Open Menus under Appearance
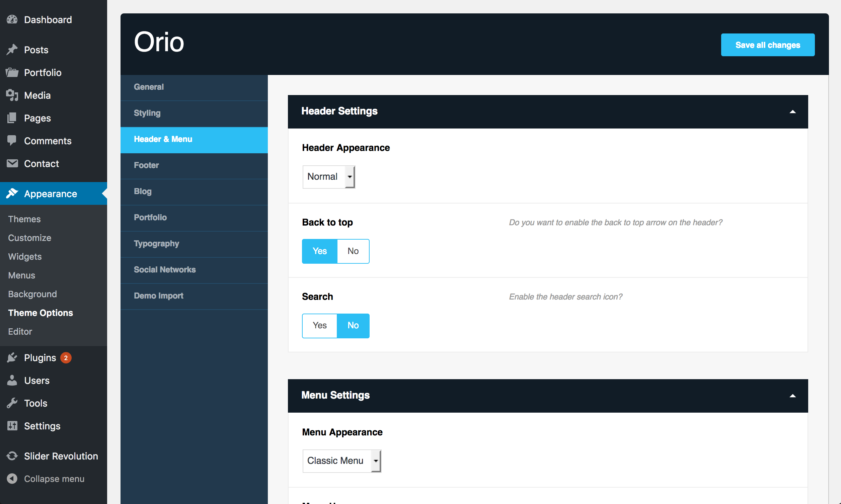Image resolution: width=841 pixels, height=504 pixels. coord(22,275)
